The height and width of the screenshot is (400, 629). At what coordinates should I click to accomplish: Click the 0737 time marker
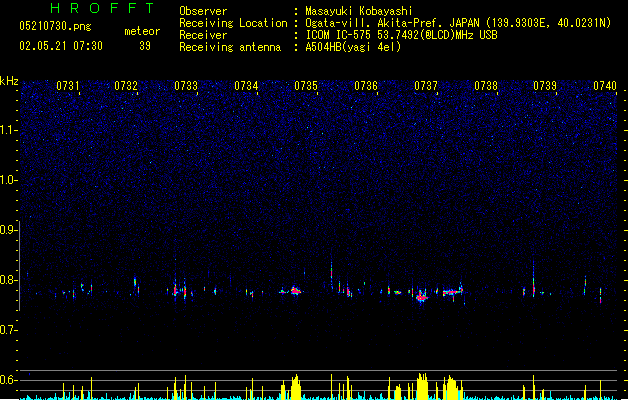click(x=426, y=86)
